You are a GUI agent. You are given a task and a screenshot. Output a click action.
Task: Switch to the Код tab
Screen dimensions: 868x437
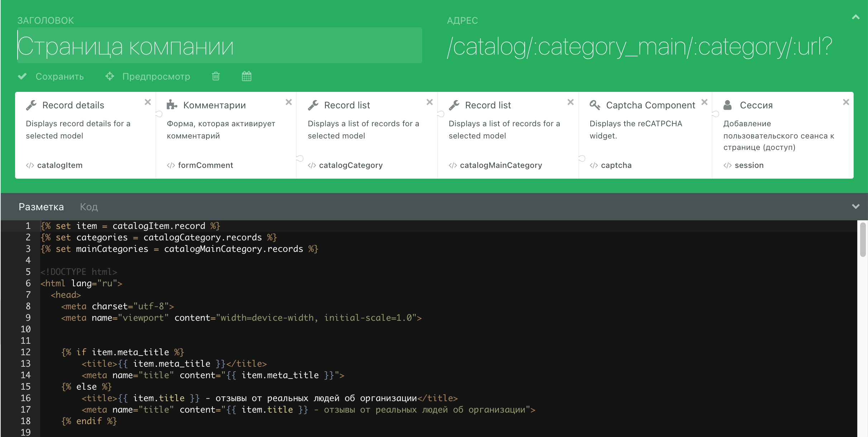89,207
